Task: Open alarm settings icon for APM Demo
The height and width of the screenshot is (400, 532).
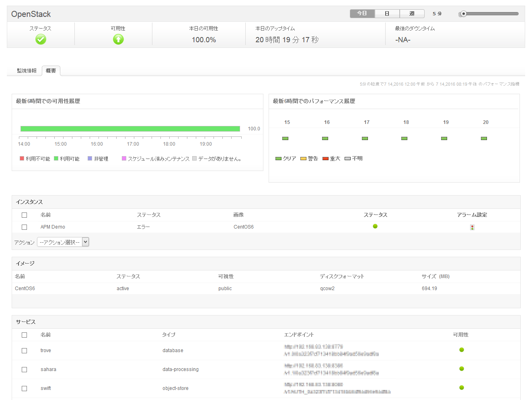Action: (472, 227)
